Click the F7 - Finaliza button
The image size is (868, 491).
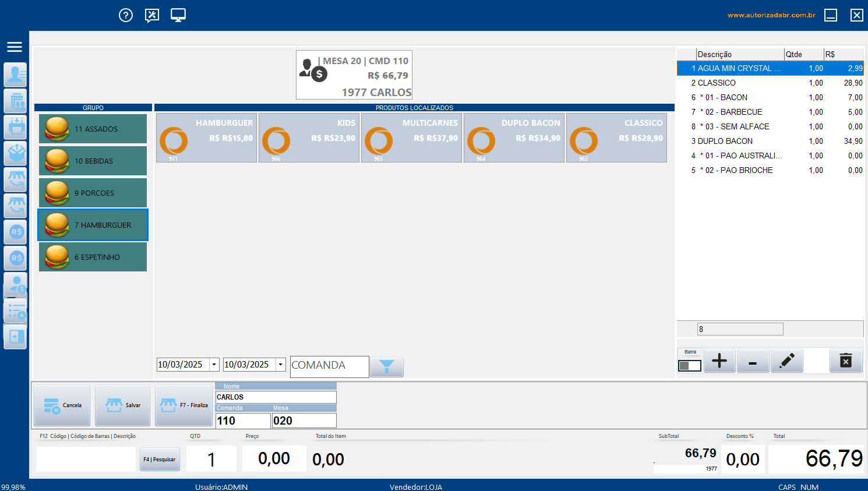184,405
